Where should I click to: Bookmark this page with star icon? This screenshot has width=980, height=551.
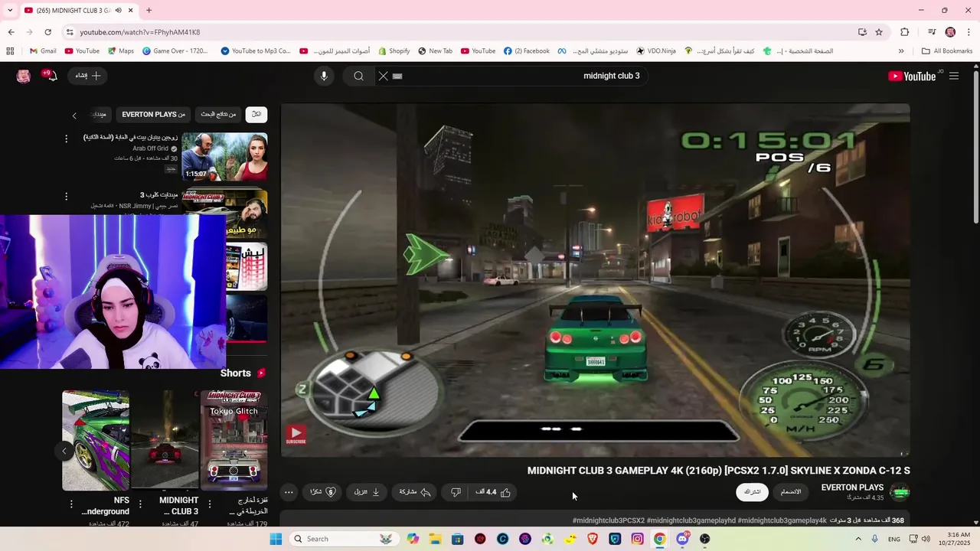point(879,32)
